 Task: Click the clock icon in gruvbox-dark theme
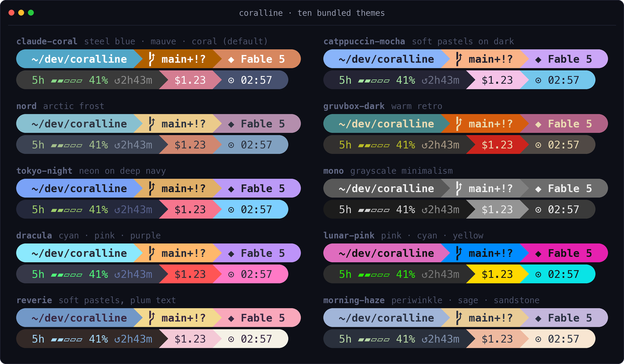click(x=538, y=145)
